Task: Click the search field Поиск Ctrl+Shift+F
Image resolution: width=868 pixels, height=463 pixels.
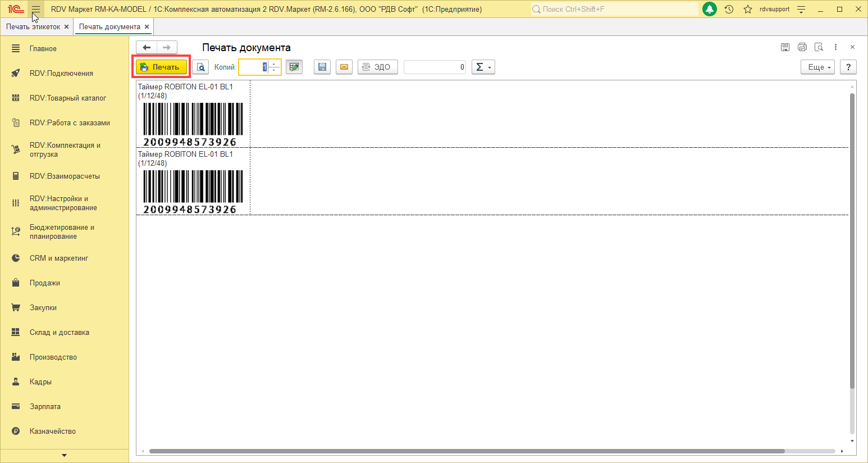Action: click(x=615, y=9)
